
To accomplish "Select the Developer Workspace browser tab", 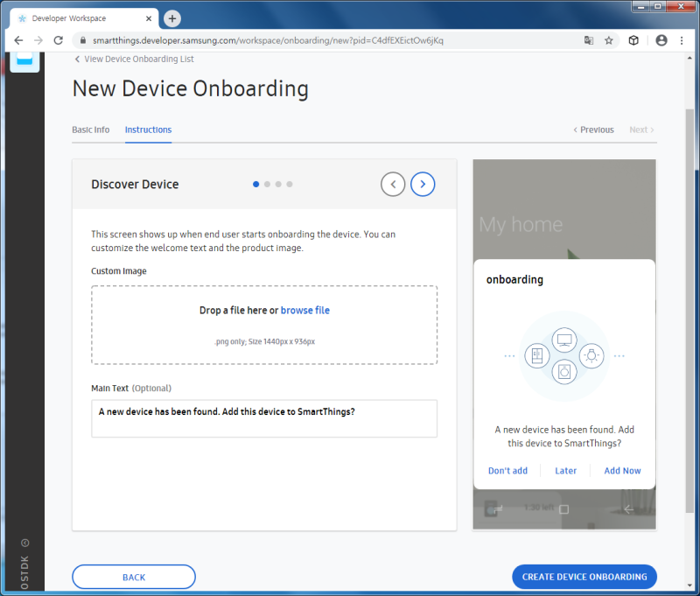I will tap(83, 18).
